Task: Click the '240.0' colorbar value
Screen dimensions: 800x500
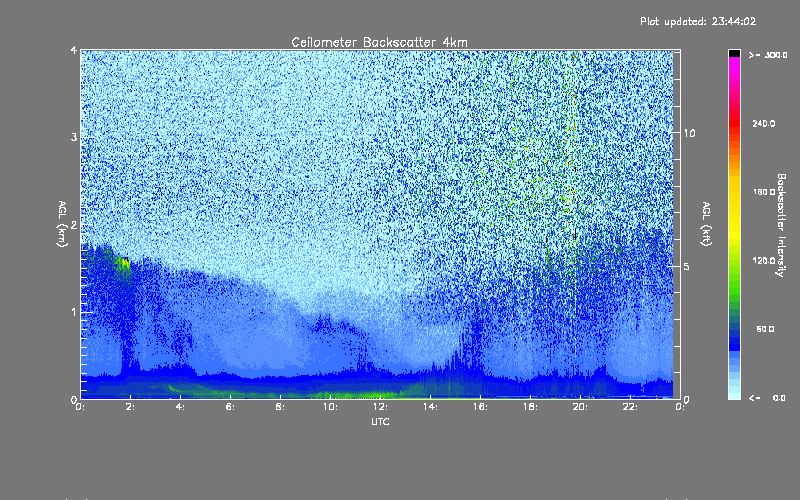Action: click(764, 123)
